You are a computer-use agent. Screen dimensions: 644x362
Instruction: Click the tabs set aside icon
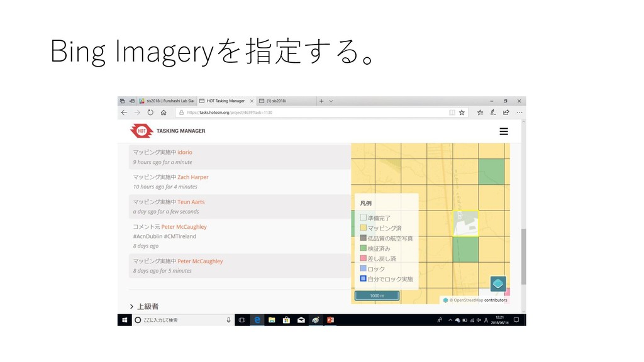pos(123,101)
